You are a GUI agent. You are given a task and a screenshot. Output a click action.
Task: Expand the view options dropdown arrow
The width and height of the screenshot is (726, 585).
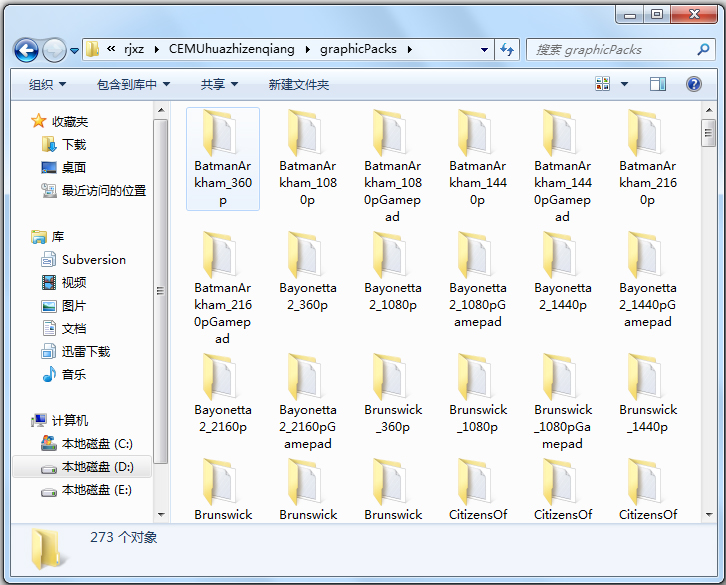point(624,84)
